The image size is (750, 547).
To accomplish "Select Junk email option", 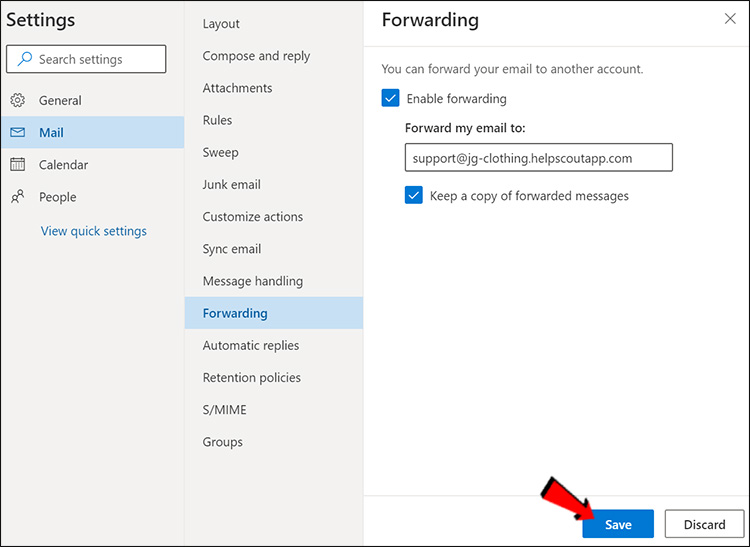I will pyautogui.click(x=231, y=184).
